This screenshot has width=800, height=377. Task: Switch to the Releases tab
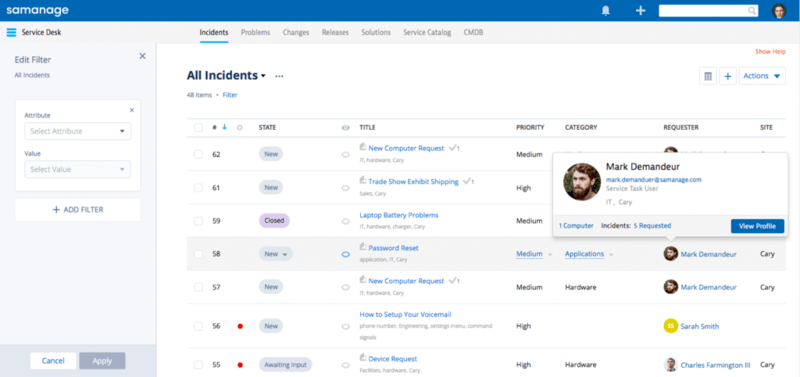coord(335,32)
